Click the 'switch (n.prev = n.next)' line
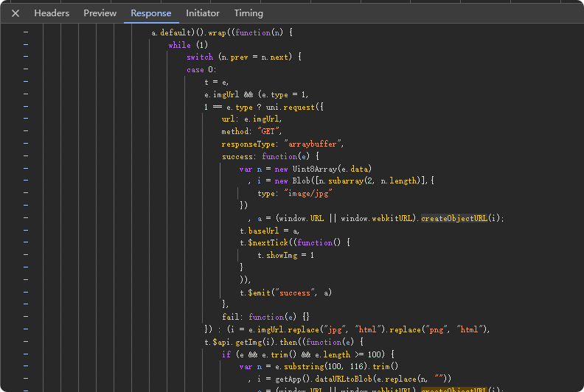 coord(244,57)
